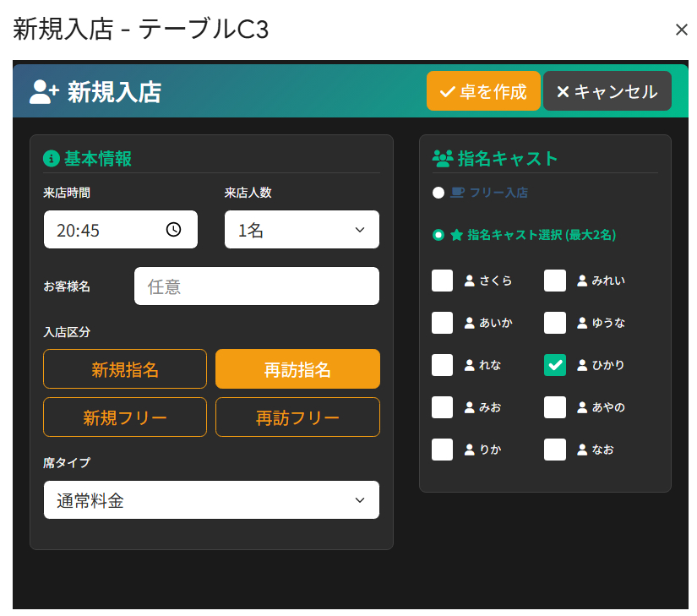Click the 指名キャスト選択 (最大2名) label text
Screen dimensions: 697x616
click(x=542, y=235)
